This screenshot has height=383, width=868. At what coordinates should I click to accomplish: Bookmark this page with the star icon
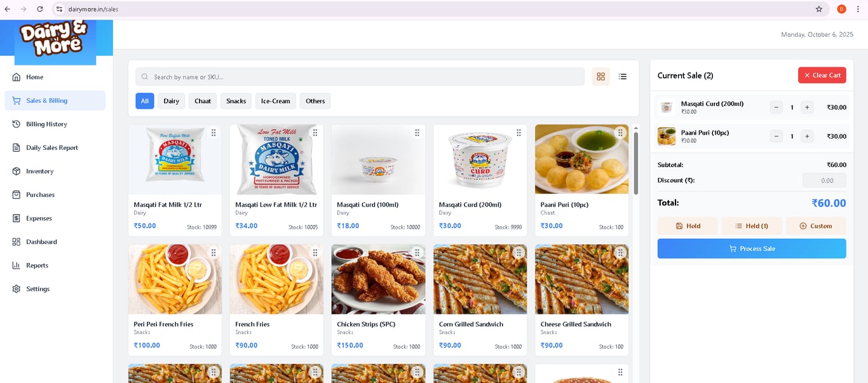coord(819,9)
